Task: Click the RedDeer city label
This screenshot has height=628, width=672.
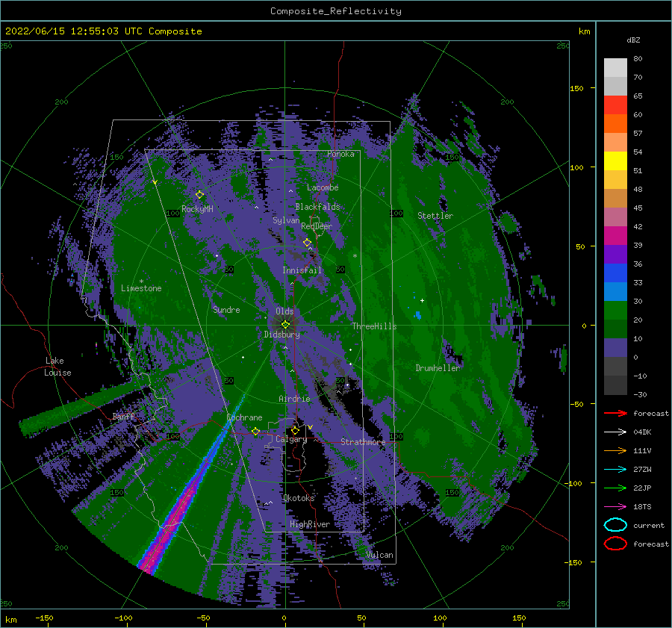Action: pos(317,226)
